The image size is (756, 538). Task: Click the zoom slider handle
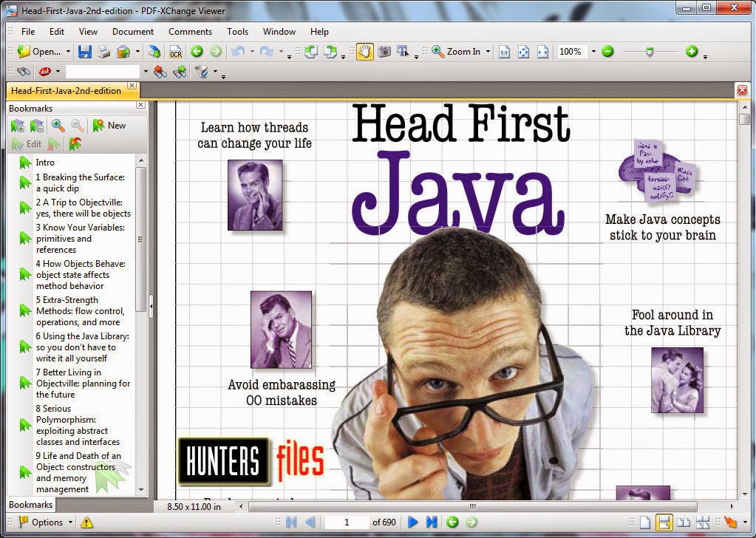[x=650, y=52]
